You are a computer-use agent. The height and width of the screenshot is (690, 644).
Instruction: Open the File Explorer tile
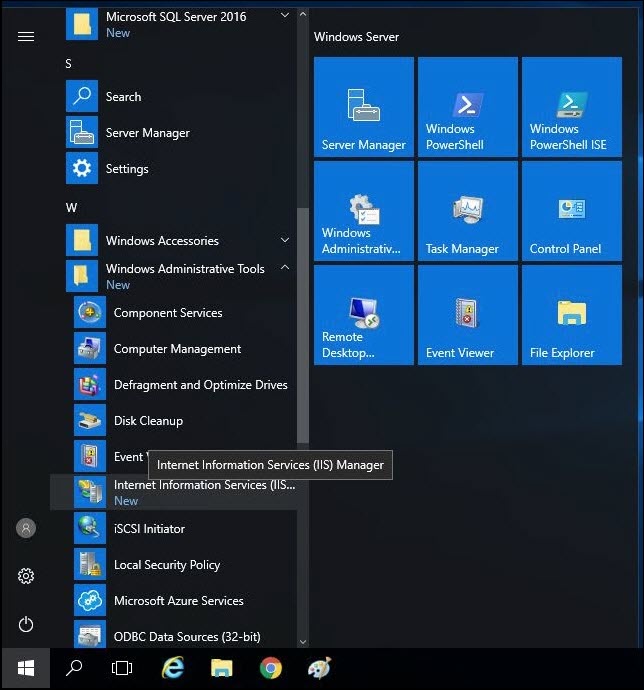coord(572,315)
